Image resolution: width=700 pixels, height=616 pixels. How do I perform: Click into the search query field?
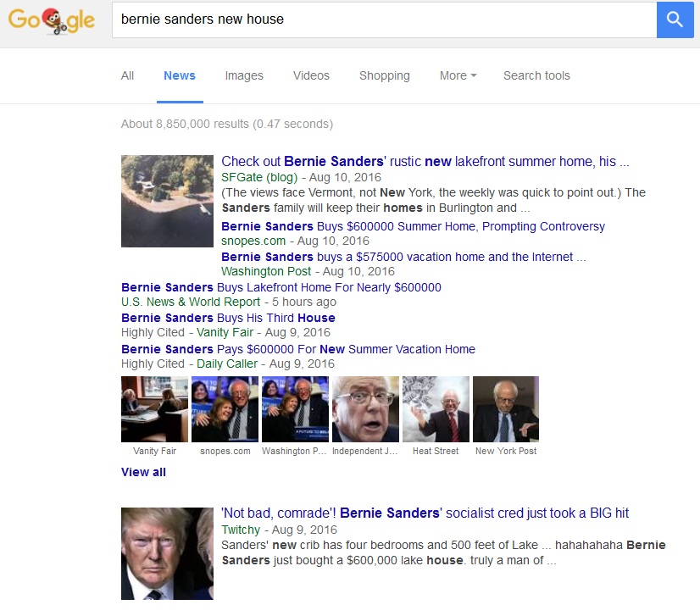click(x=384, y=19)
